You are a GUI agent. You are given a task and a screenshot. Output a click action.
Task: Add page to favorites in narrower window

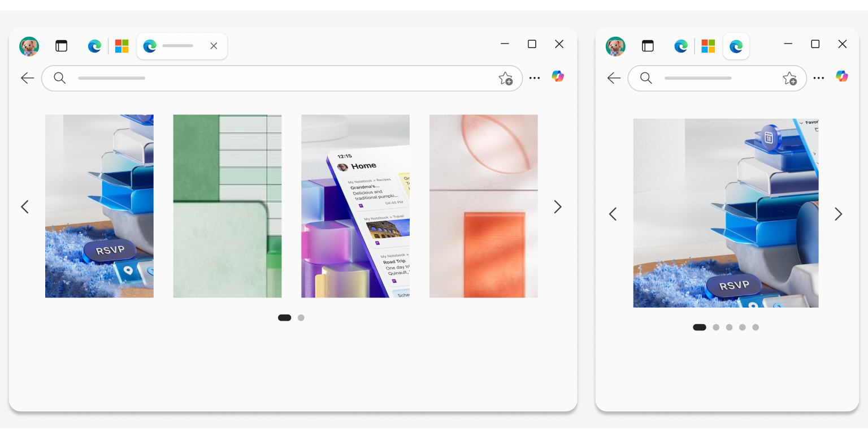[x=789, y=79]
